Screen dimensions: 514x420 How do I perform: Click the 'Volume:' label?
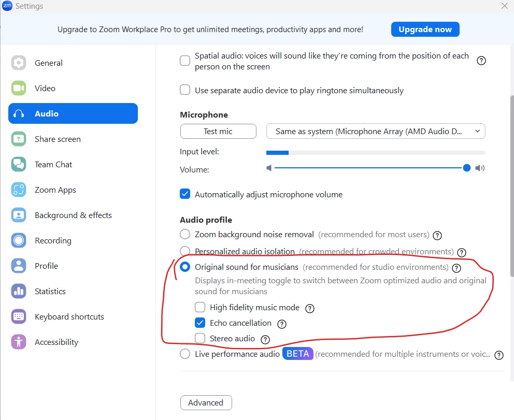194,170
